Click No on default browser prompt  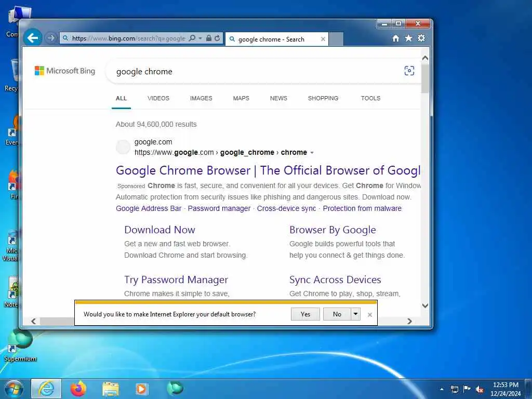pos(337,314)
